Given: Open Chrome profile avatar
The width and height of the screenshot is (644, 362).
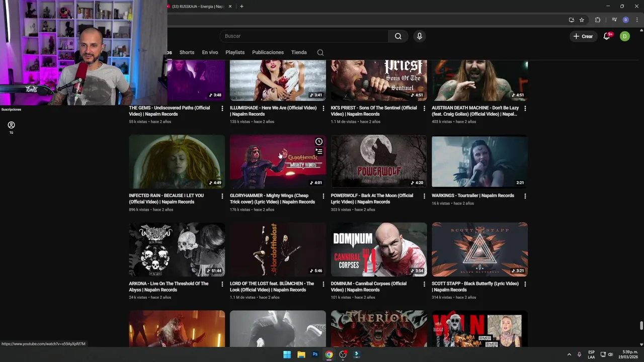Looking at the screenshot, I should coord(625,20).
